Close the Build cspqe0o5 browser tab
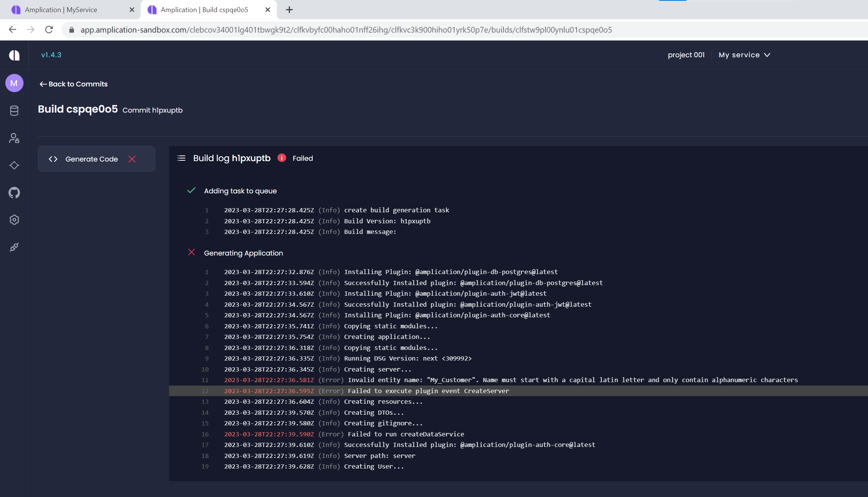The image size is (868, 497). click(268, 10)
